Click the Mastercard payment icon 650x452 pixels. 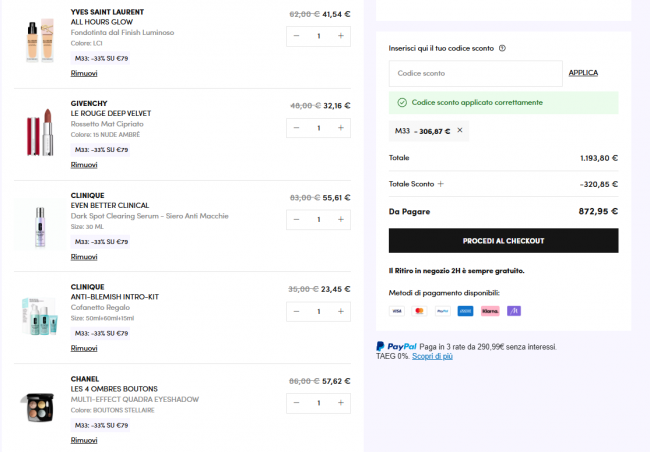coord(419,311)
